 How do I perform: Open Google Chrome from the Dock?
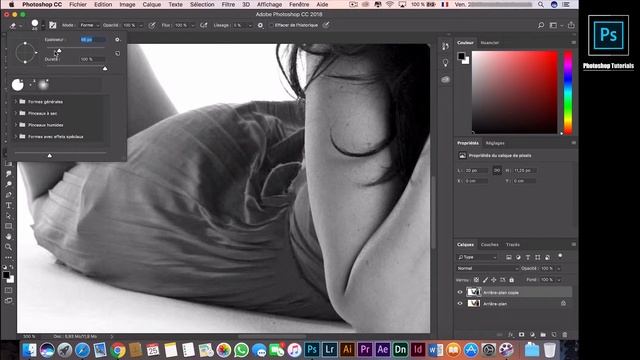tap(118, 350)
